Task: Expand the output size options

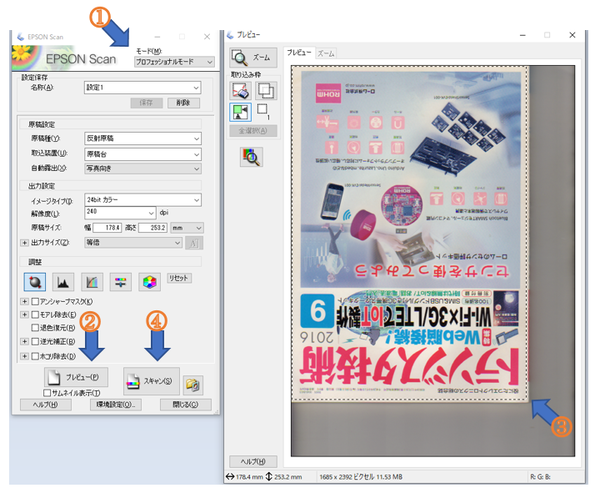Action: click(24, 243)
